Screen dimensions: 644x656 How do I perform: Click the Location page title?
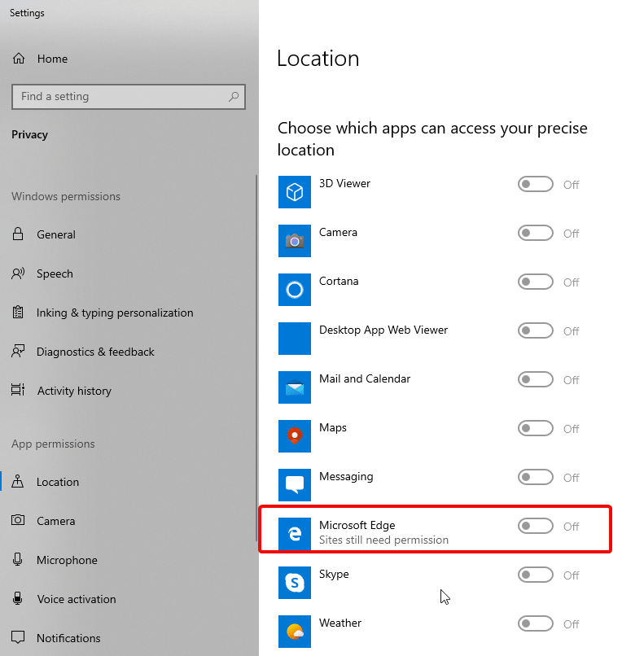(318, 58)
